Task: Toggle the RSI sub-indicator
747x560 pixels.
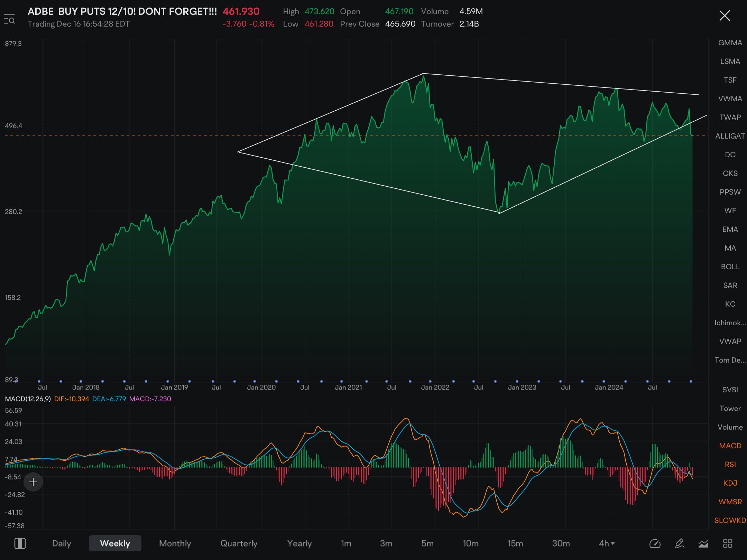Action: tap(730, 465)
